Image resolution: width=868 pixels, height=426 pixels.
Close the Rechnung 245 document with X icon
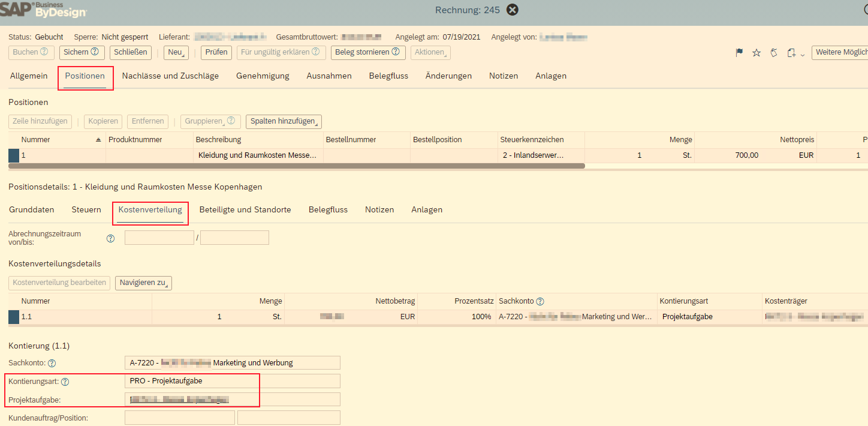[x=513, y=10]
